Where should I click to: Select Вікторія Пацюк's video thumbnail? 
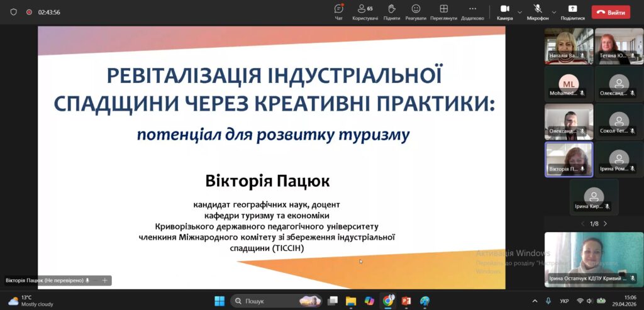coord(569,159)
